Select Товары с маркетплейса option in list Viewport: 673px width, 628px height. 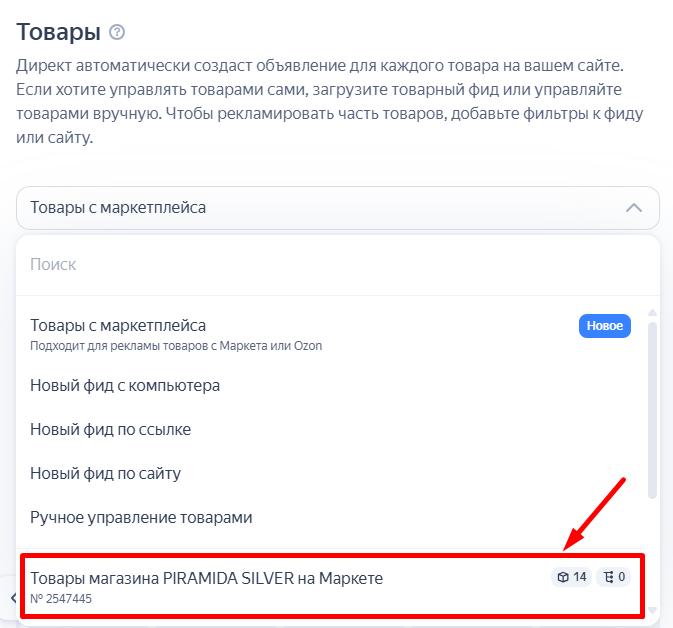point(118,325)
